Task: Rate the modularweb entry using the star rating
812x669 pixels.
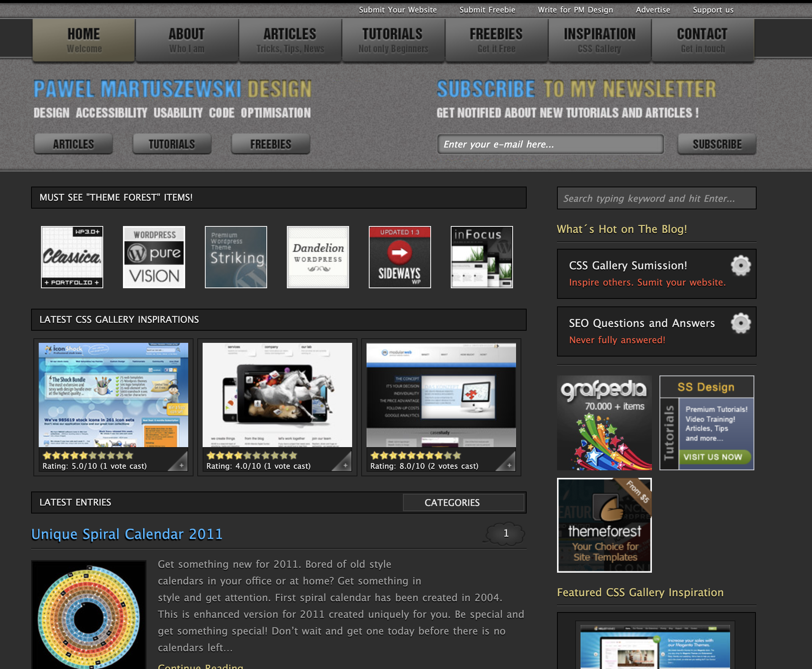Action: [414, 455]
